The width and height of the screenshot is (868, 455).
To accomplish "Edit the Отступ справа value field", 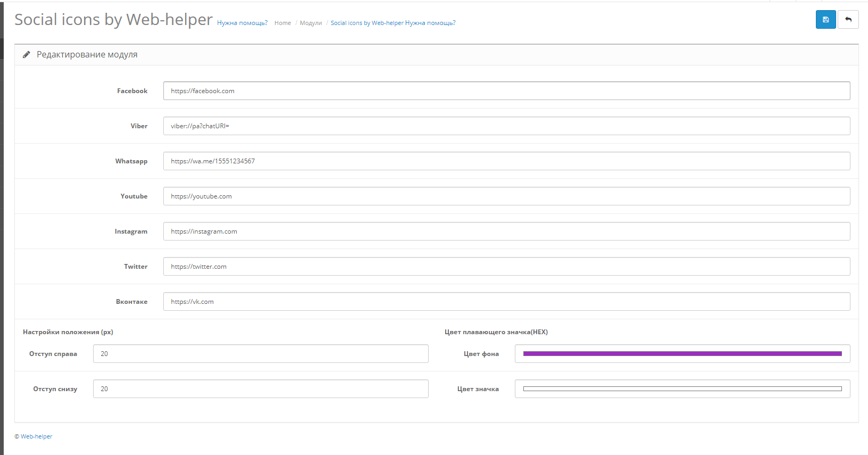I will click(x=261, y=354).
